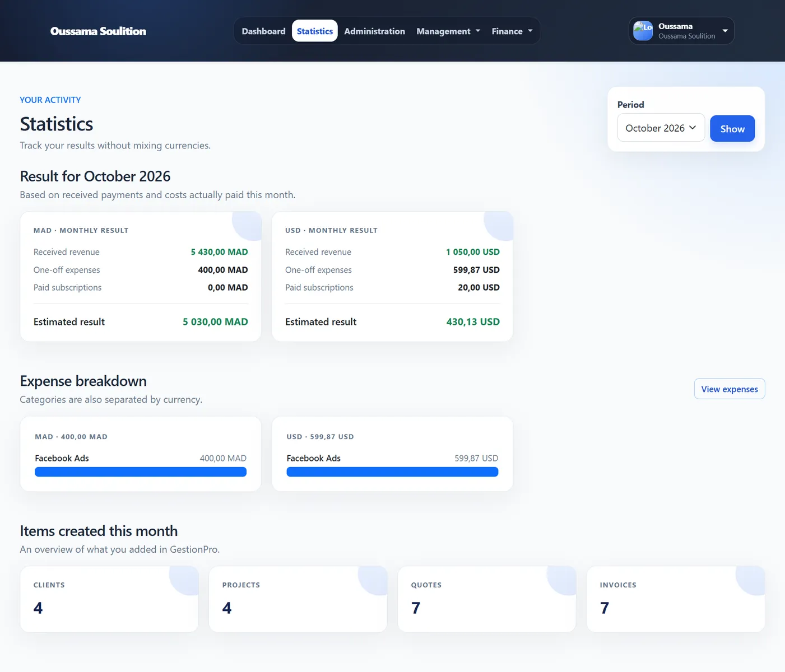Click the 400,00 MAD one-off expenses value

point(223,270)
